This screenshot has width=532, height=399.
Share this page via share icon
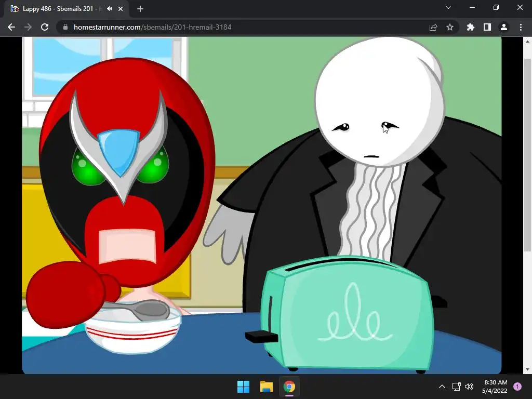click(x=433, y=27)
